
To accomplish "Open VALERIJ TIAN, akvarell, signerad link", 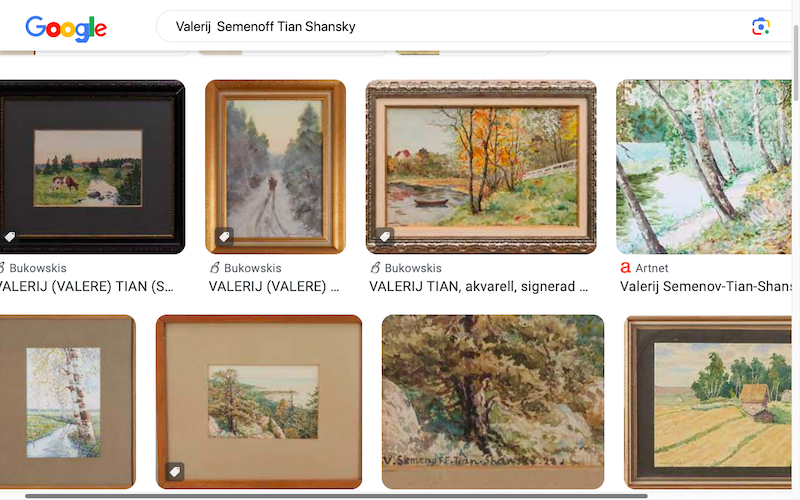I will click(479, 287).
